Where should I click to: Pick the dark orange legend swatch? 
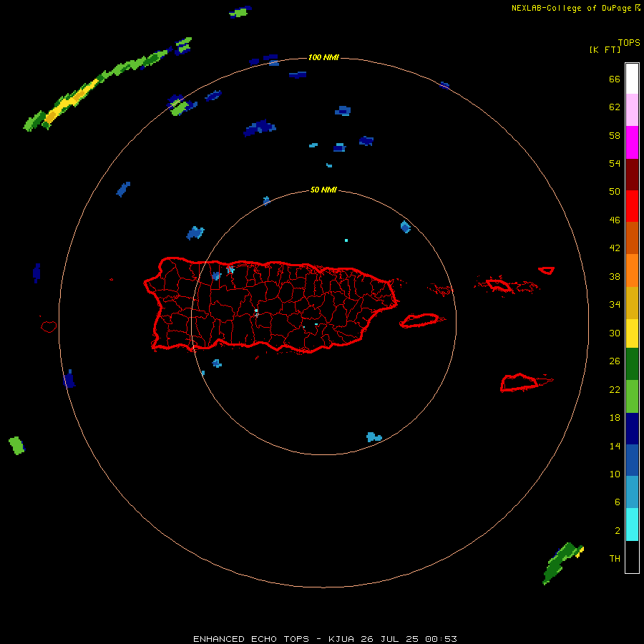(632, 238)
